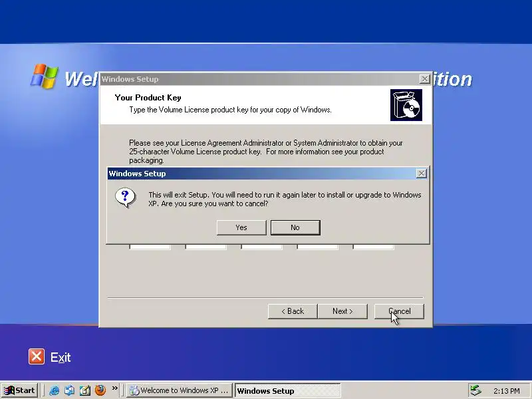The image size is (532, 399).
Task: Close the Product Key wizard window
Action: click(424, 79)
